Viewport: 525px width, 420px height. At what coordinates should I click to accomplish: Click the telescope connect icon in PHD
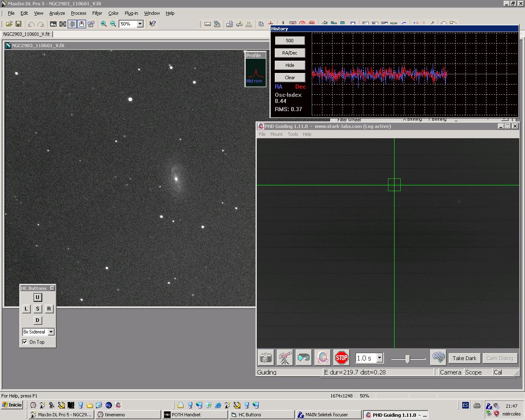[285, 358]
